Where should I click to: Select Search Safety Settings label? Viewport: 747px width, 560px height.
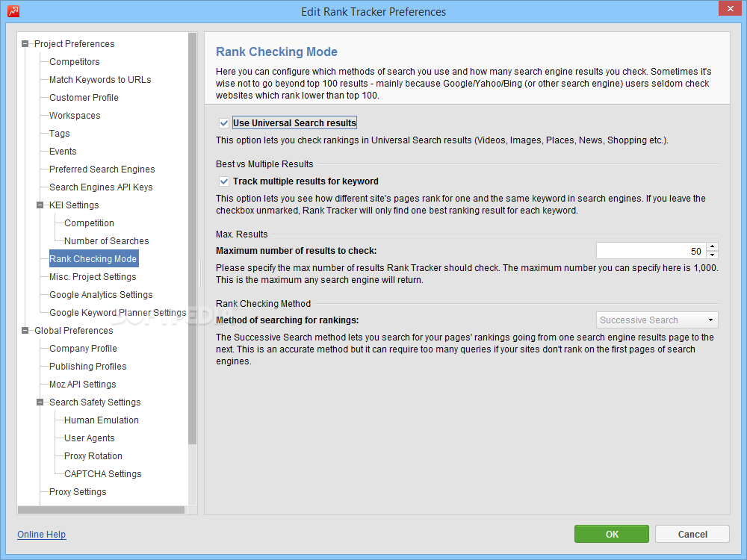point(96,402)
